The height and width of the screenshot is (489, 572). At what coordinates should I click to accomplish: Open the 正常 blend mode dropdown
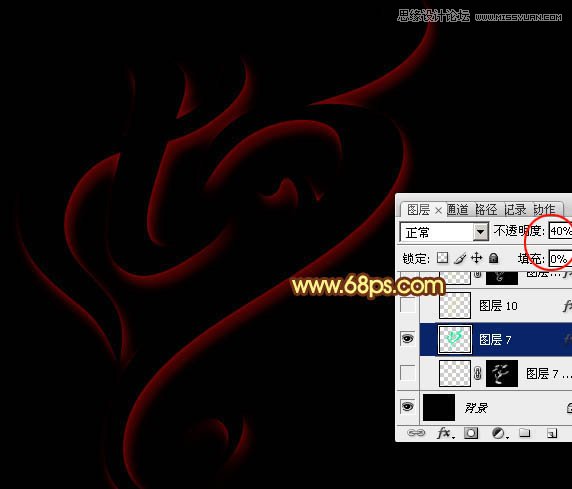click(480, 232)
